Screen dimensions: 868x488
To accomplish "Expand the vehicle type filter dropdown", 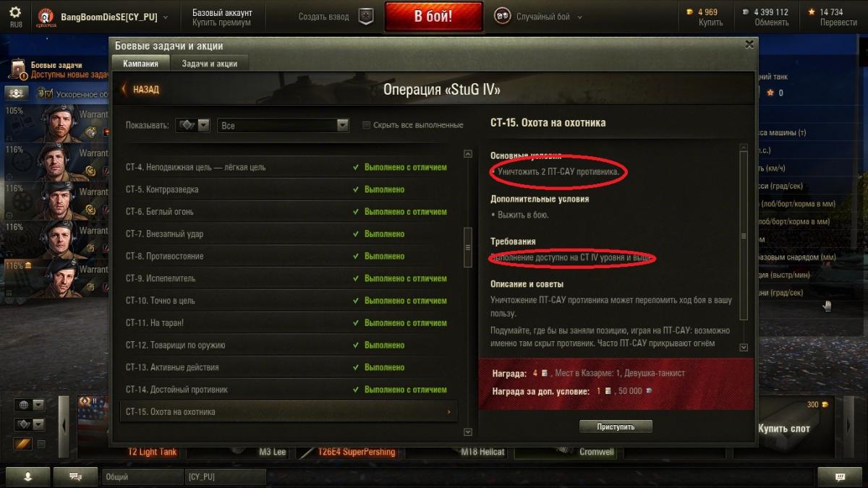I will [x=192, y=125].
